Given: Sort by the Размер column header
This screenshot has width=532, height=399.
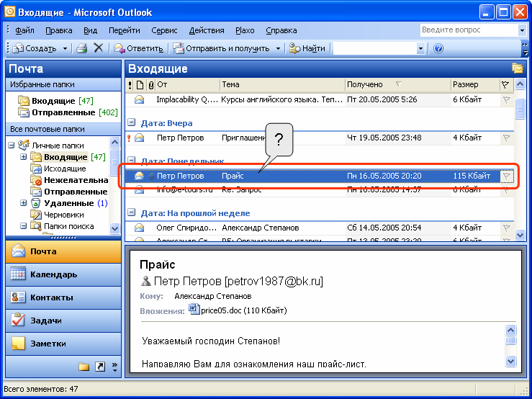Looking at the screenshot, I should pos(475,84).
